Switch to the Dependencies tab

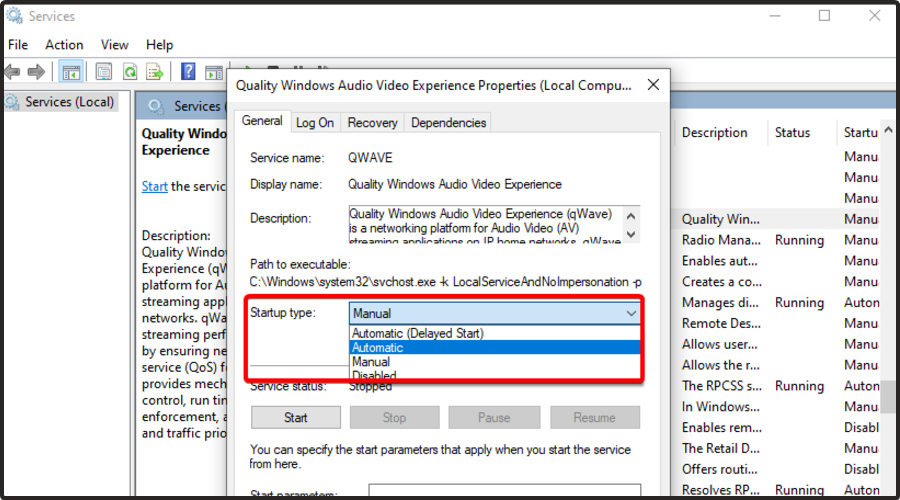point(448,122)
